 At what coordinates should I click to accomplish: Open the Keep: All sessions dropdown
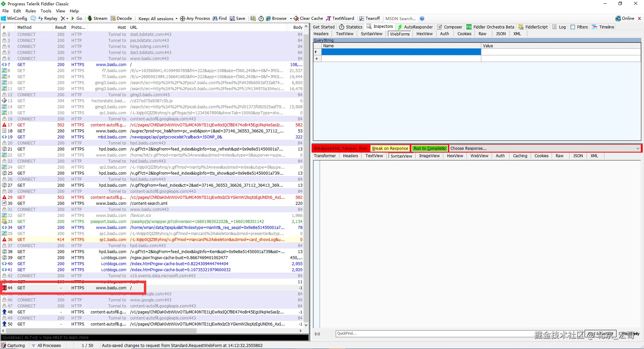coord(158,18)
